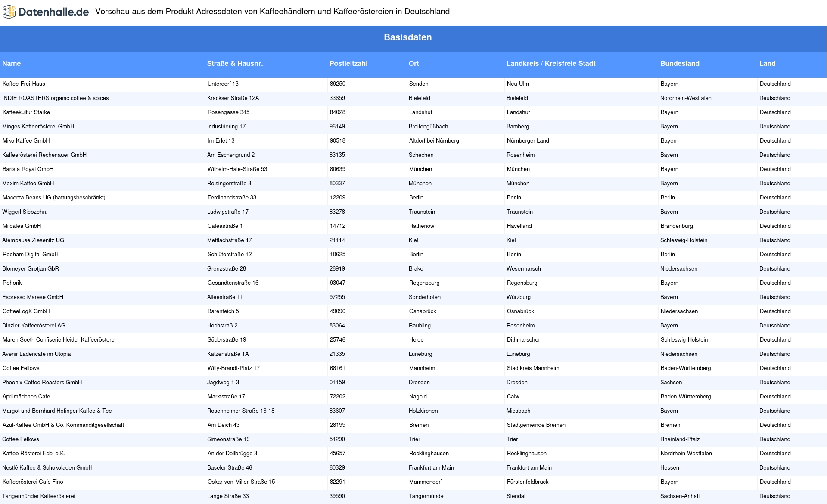The image size is (827, 504).
Task: Select the Rehorik name cell
Action: tap(12, 283)
